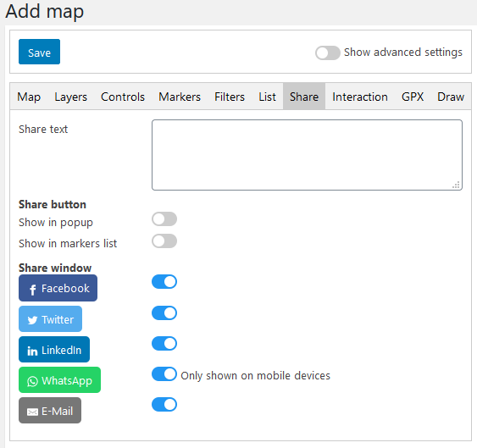This screenshot has height=448, width=477.
Task: Switch off the WhatsApp toggle
Action: click(164, 373)
